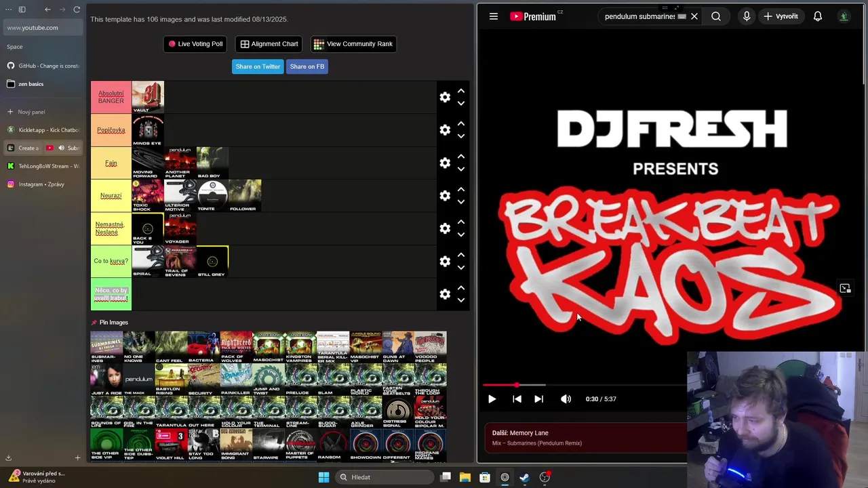The height and width of the screenshot is (488, 868).
Task: Open Windows Start menu
Action: tap(323, 477)
